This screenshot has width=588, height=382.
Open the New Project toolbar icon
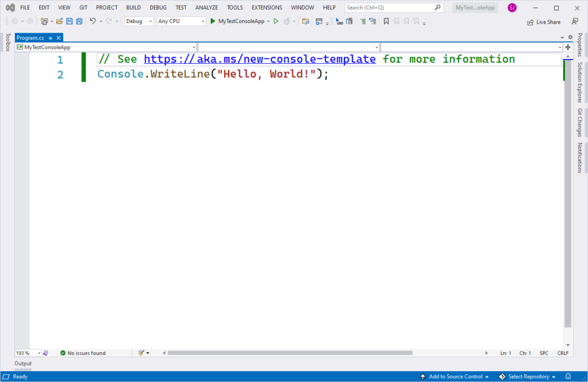pyautogui.click(x=44, y=21)
